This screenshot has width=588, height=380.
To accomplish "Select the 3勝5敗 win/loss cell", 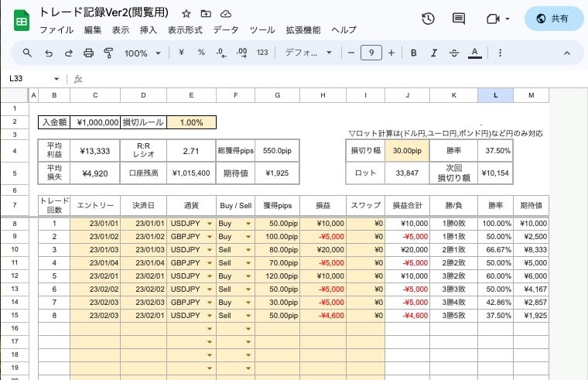I will (x=453, y=316).
